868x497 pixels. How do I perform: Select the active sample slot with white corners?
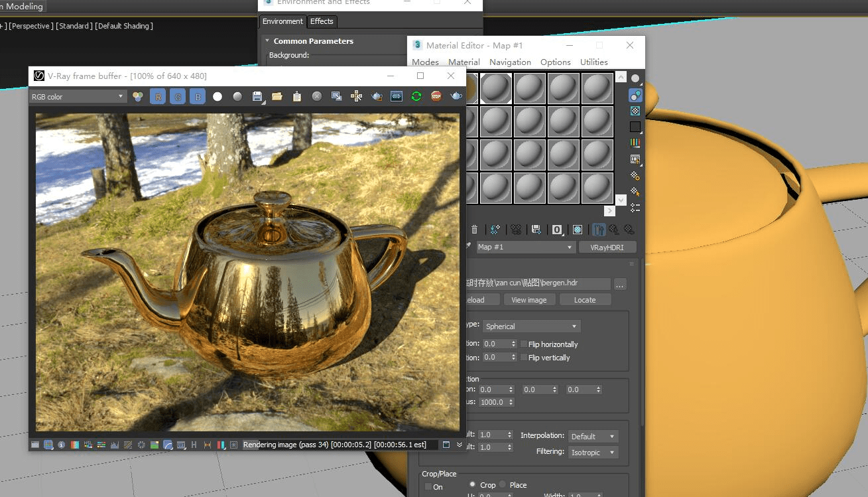click(496, 88)
